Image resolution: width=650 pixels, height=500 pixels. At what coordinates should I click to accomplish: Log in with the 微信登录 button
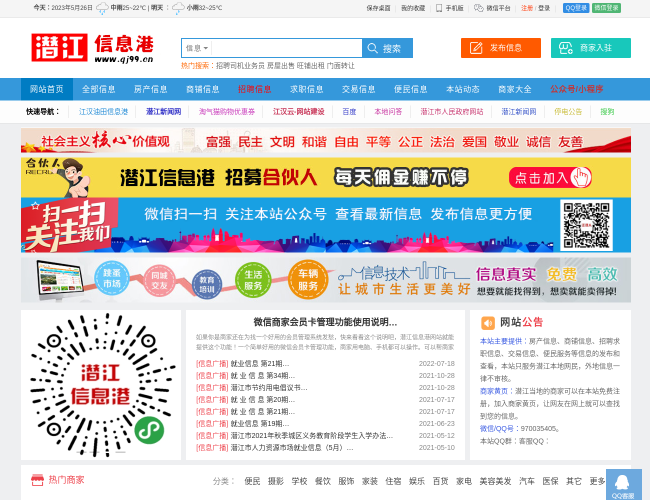coord(606,8)
